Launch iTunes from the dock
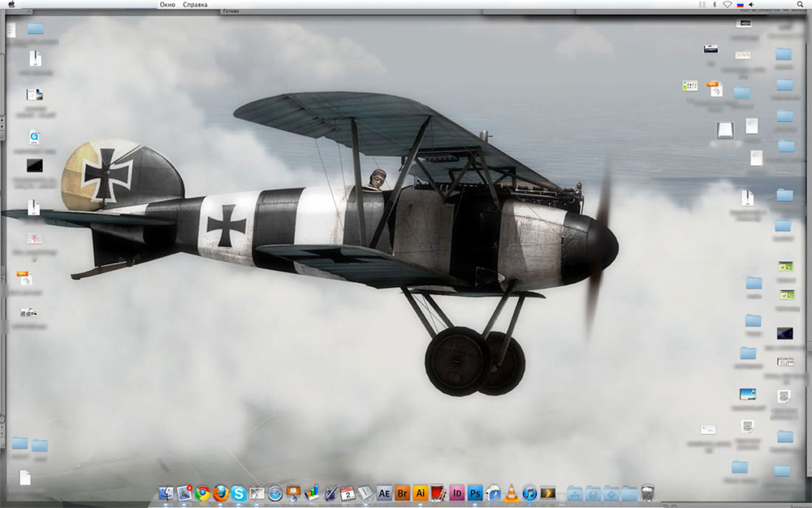812x508 pixels. (x=529, y=493)
